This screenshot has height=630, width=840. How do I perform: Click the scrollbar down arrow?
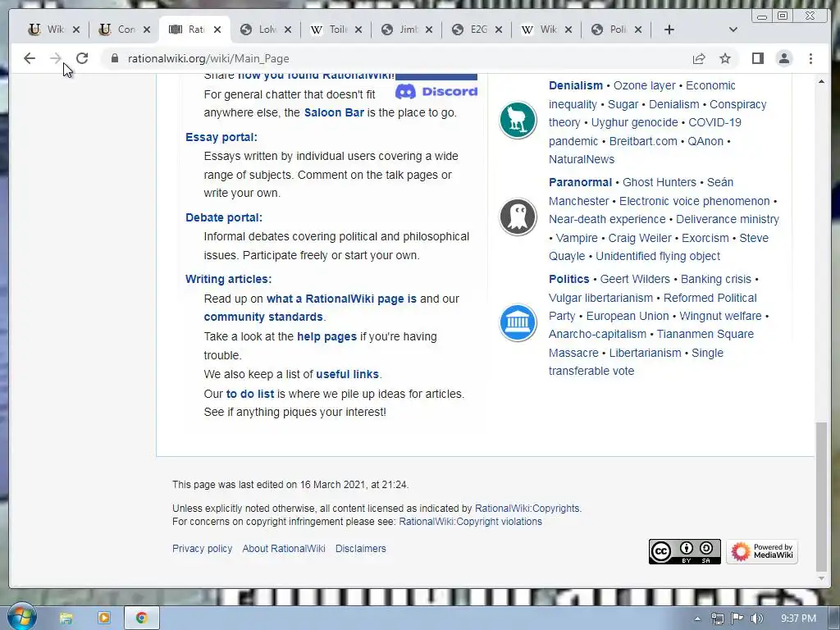[821, 578]
